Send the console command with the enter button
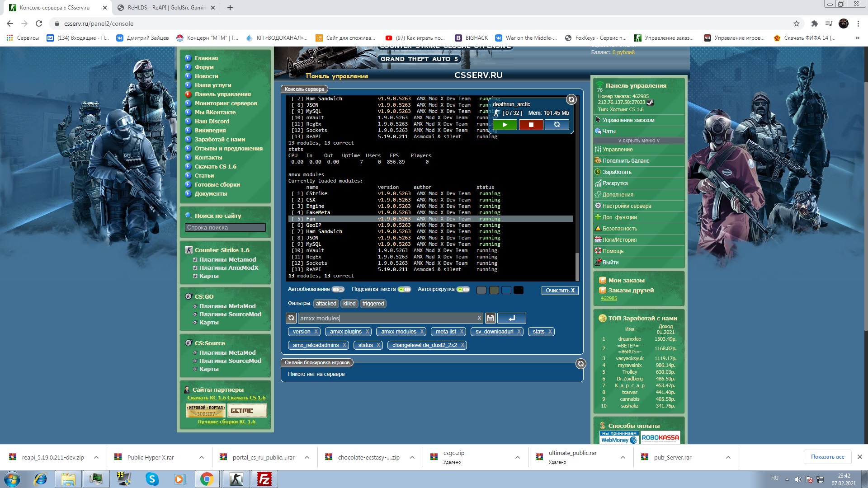This screenshot has width=868, height=488. (x=511, y=318)
